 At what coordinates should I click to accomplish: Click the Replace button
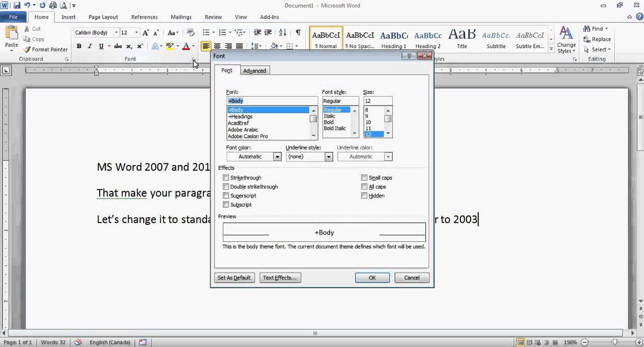click(x=597, y=39)
